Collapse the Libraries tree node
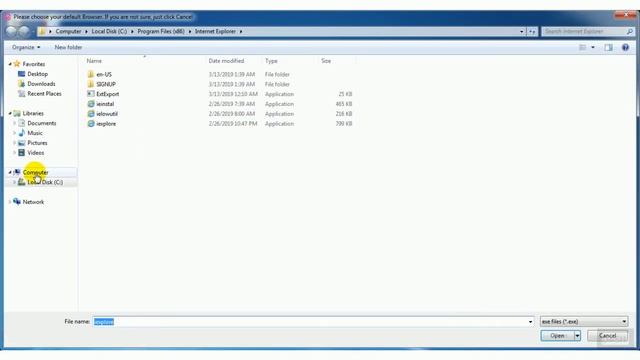640x360 pixels. (10, 113)
